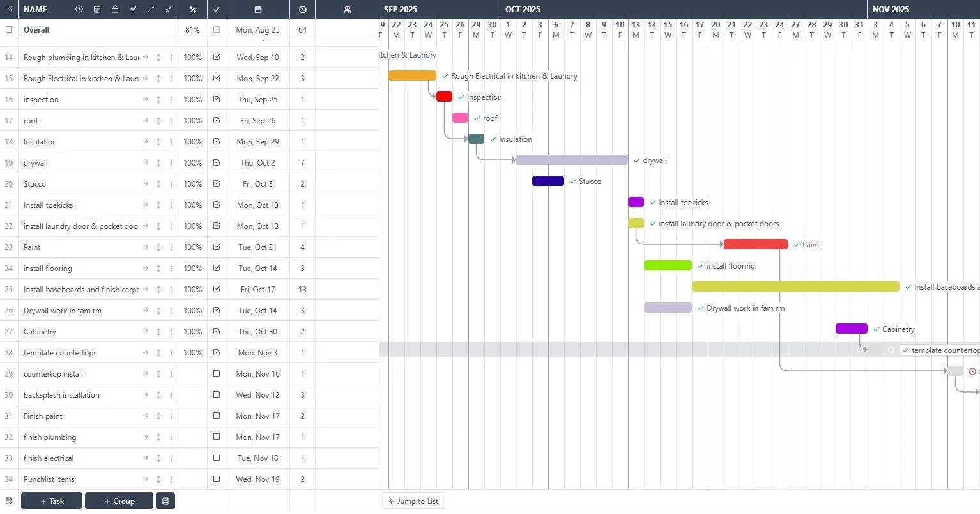Click the percent complete column header icon

point(193,10)
